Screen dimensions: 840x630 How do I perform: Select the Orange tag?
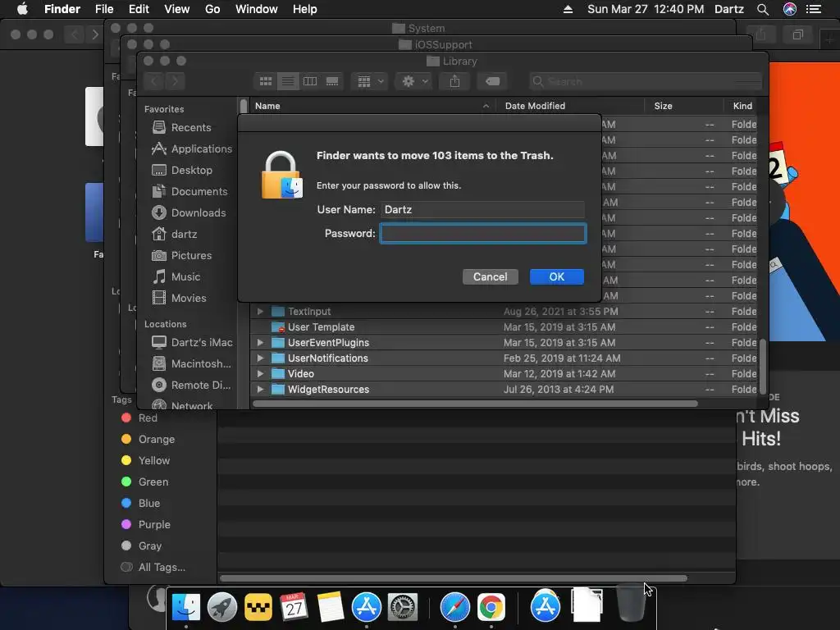148,440
